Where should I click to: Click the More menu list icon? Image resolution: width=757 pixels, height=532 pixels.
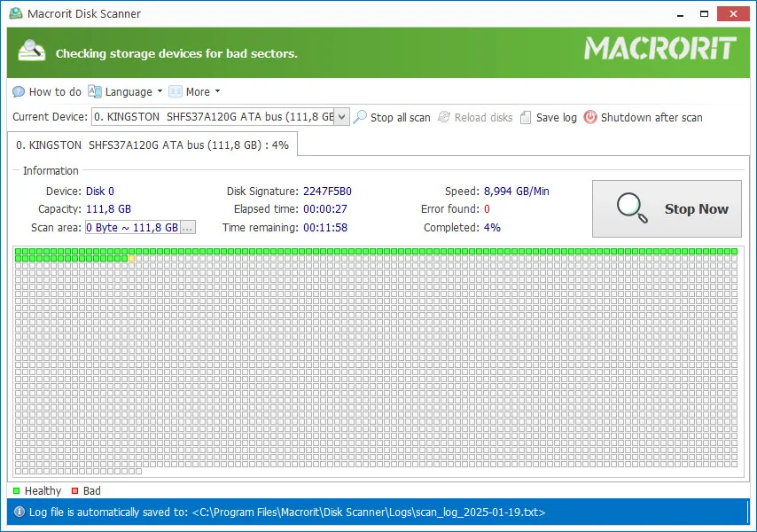(176, 91)
